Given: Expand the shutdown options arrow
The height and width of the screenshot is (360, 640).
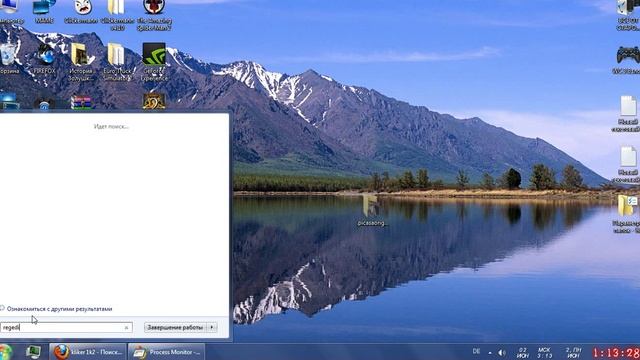Looking at the screenshot, I should [212, 327].
